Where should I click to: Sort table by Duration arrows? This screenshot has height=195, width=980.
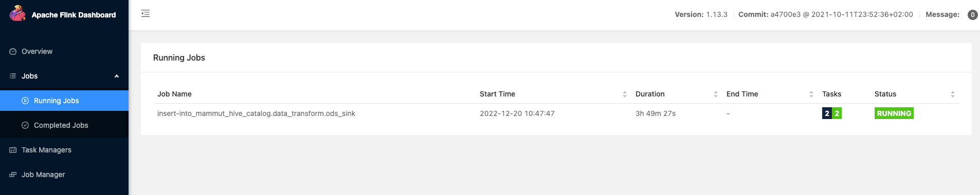(716, 94)
